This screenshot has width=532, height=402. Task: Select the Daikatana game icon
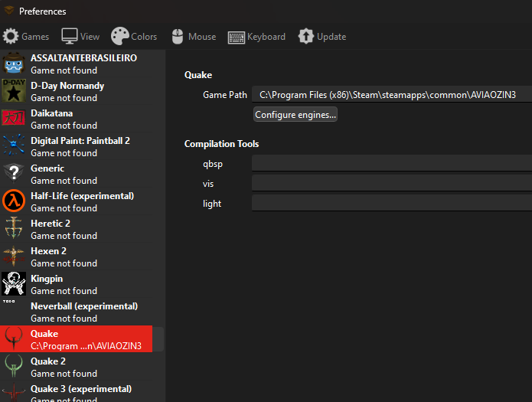pyautogui.click(x=14, y=119)
